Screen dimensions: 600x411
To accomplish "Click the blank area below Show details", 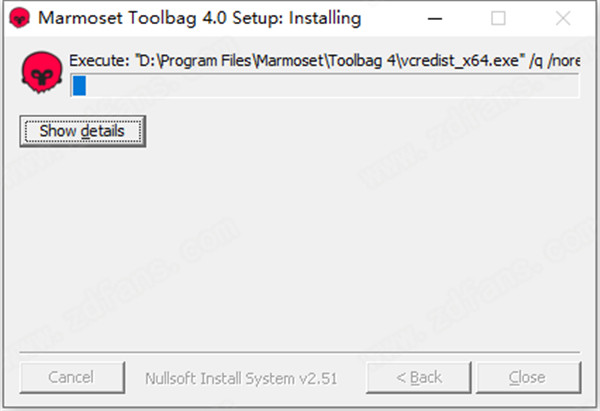I will tap(300, 240).
